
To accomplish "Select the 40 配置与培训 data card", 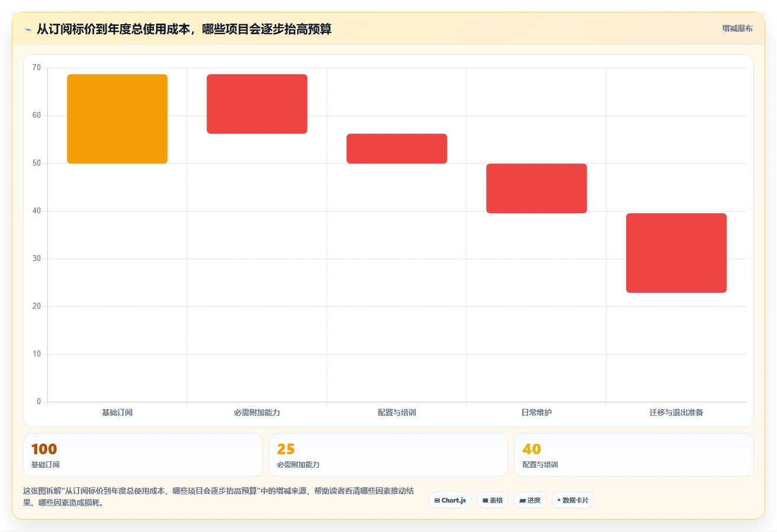I will [634, 455].
